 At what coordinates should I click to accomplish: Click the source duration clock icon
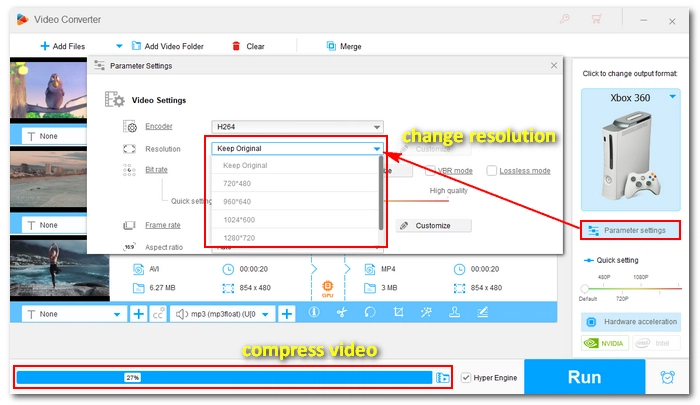pos(228,269)
